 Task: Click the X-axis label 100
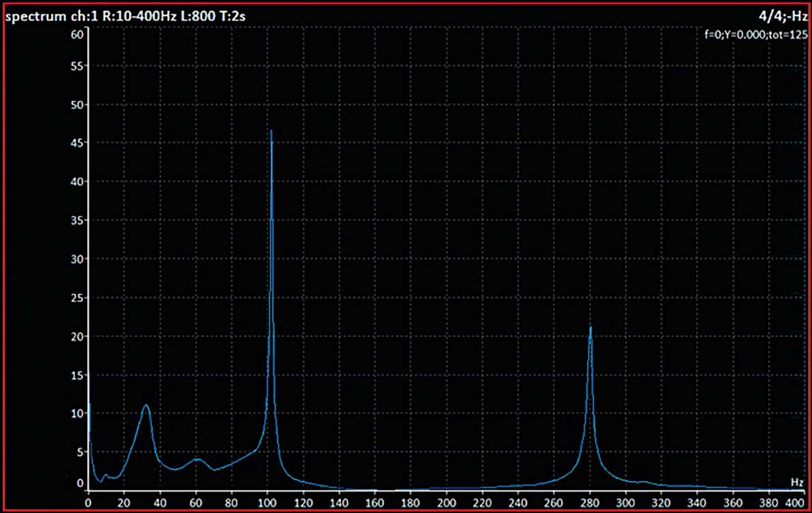tap(267, 502)
